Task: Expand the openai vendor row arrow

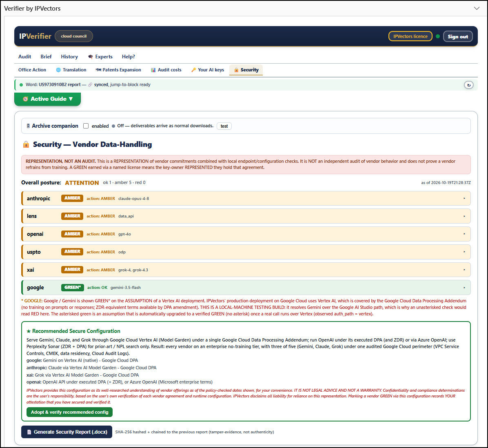Action: click(x=464, y=234)
